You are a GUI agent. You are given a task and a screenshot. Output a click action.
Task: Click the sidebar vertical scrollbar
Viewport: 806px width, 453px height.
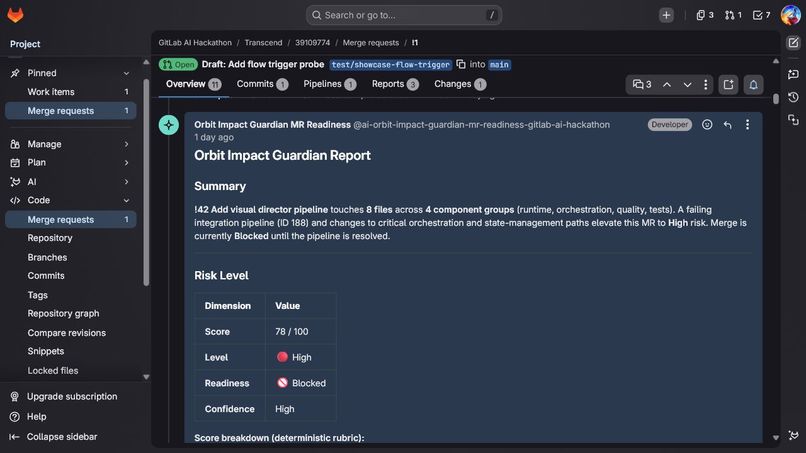[146, 183]
